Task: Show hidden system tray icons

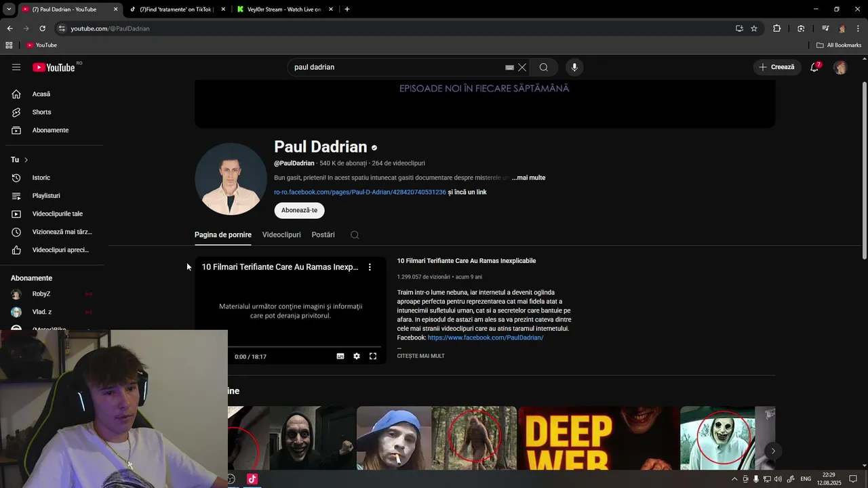Action: click(x=734, y=479)
